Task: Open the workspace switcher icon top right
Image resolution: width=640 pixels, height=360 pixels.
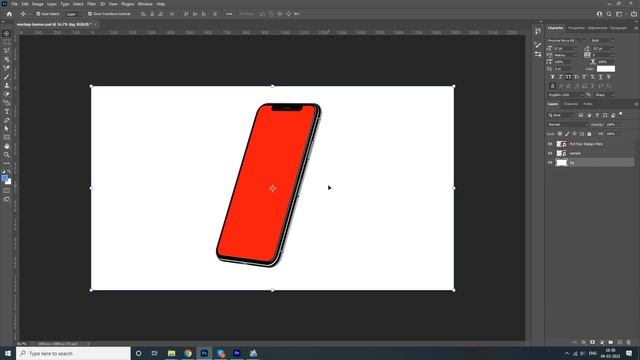Action: tap(620, 14)
